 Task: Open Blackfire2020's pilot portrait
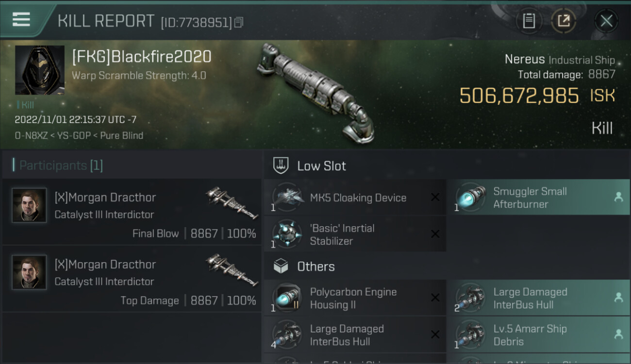40,70
